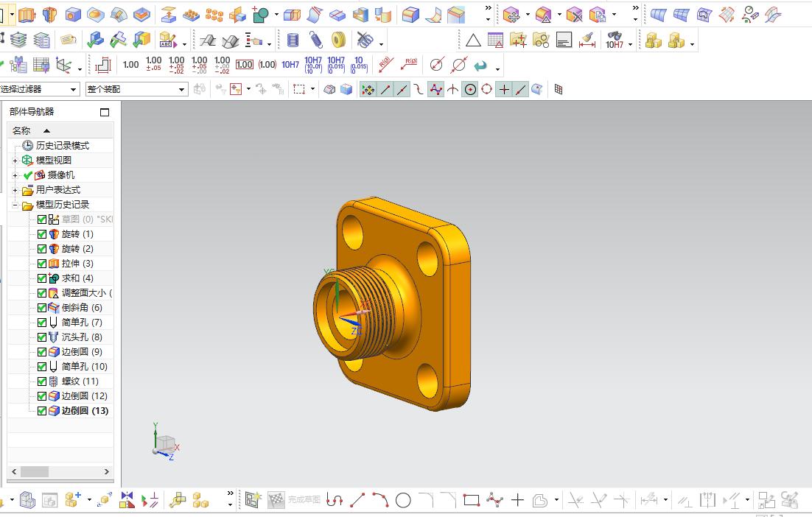The image size is (812, 517).
Task: Select the 1.00 ±.05 tolerance style
Action: tap(154, 64)
